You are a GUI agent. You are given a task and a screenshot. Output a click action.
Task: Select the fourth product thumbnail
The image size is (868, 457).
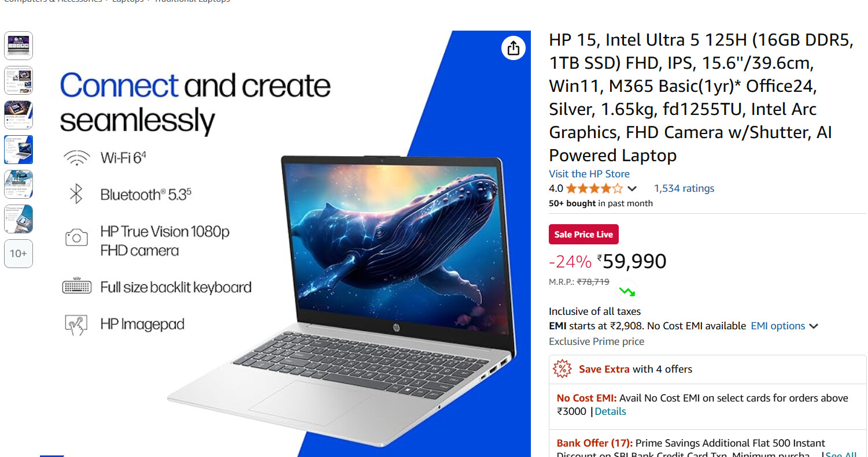19,150
